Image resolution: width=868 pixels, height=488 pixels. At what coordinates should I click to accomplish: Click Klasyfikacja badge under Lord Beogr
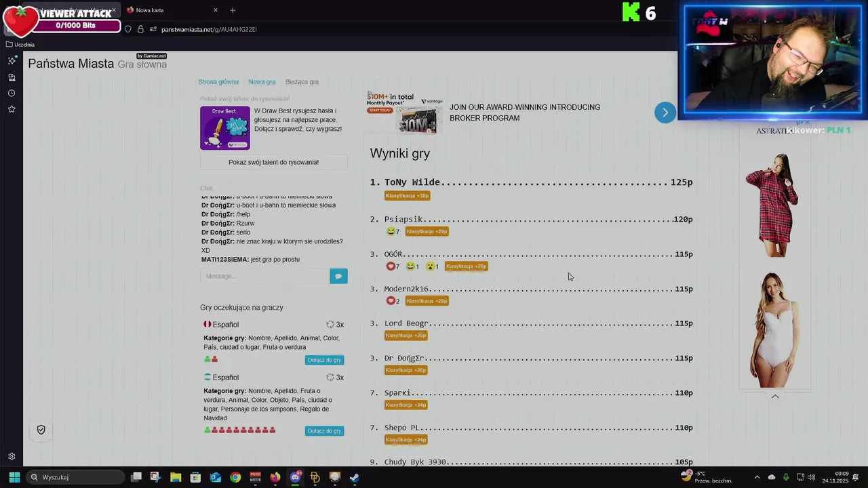click(406, 335)
